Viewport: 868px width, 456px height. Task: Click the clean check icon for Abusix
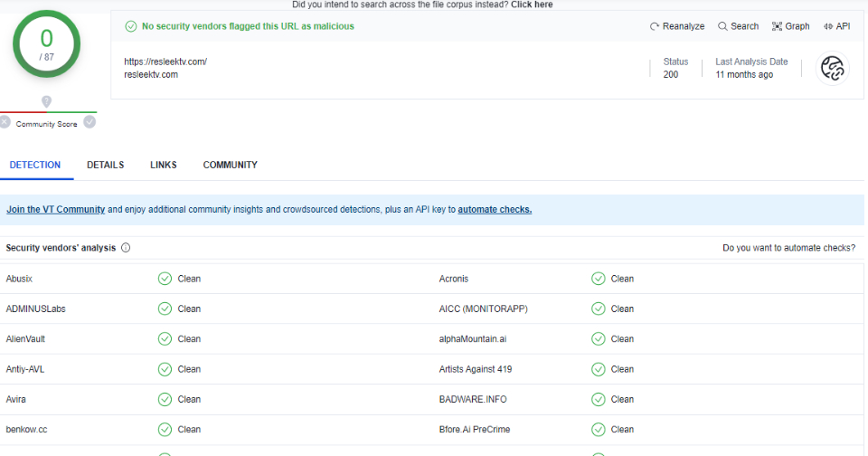coord(165,279)
